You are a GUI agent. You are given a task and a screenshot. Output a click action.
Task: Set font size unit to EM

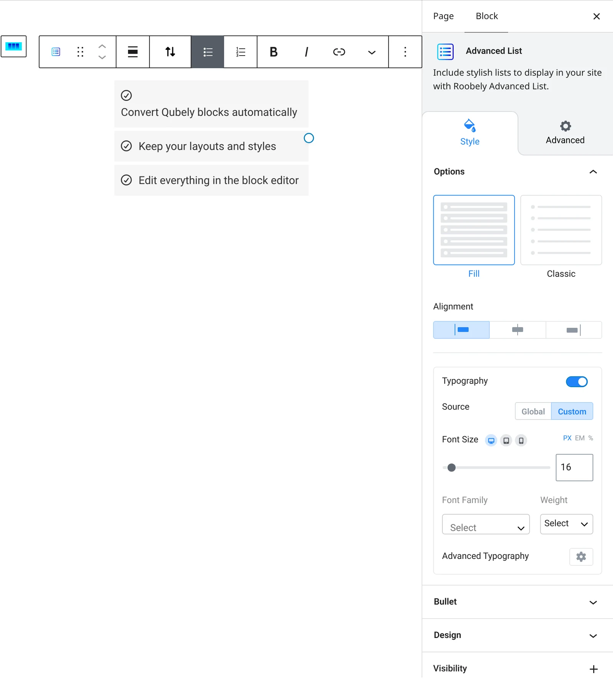coord(580,438)
